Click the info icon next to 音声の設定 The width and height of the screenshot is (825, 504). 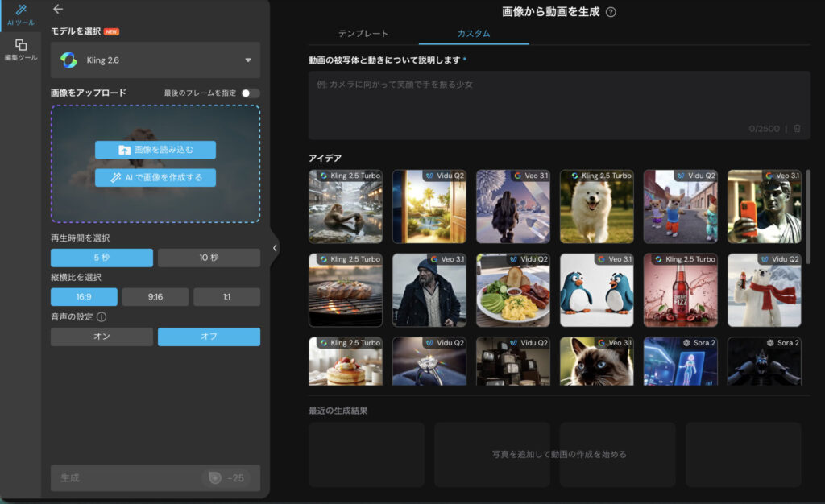pos(102,317)
